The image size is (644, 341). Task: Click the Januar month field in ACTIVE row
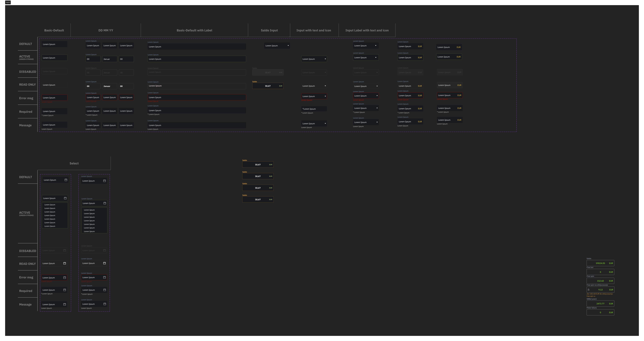(x=110, y=59)
